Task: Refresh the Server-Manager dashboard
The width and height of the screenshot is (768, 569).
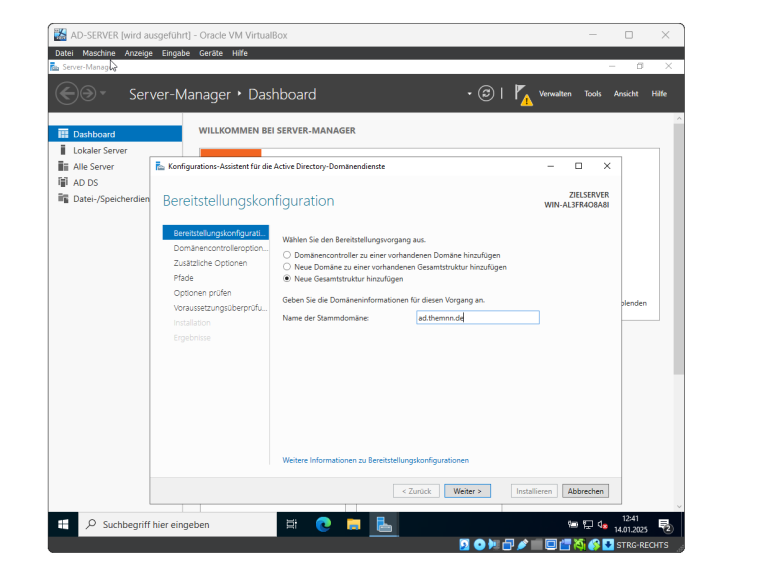Action: tap(486, 93)
